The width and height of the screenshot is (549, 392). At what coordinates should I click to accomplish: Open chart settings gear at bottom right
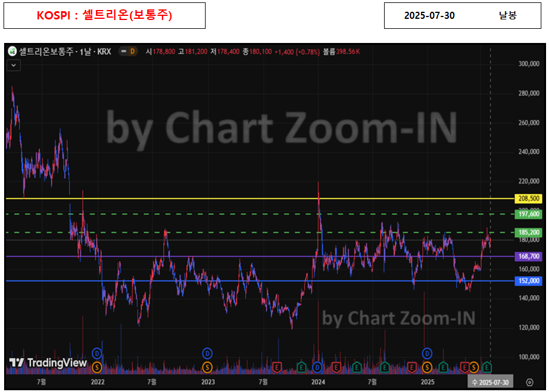(x=530, y=382)
